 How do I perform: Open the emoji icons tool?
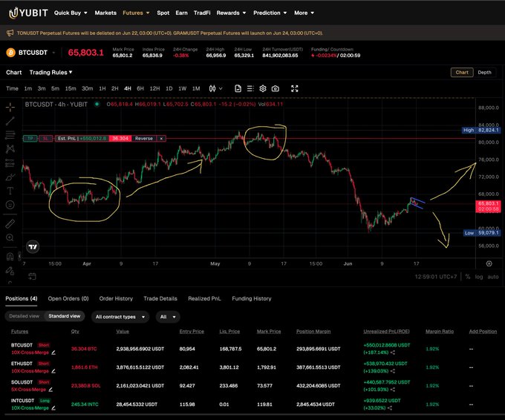click(x=10, y=205)
